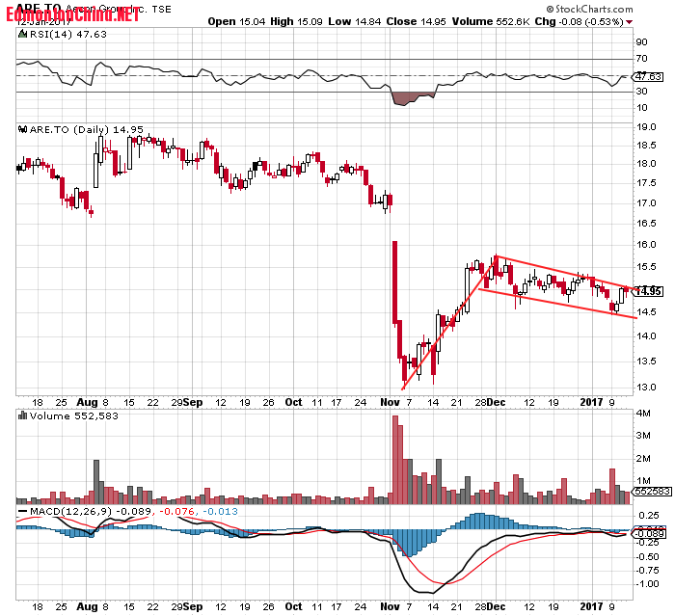Click the Open 15.04 quote value
Image resolution: width=675 pixels, height=616 pixels.
[236, 21]
